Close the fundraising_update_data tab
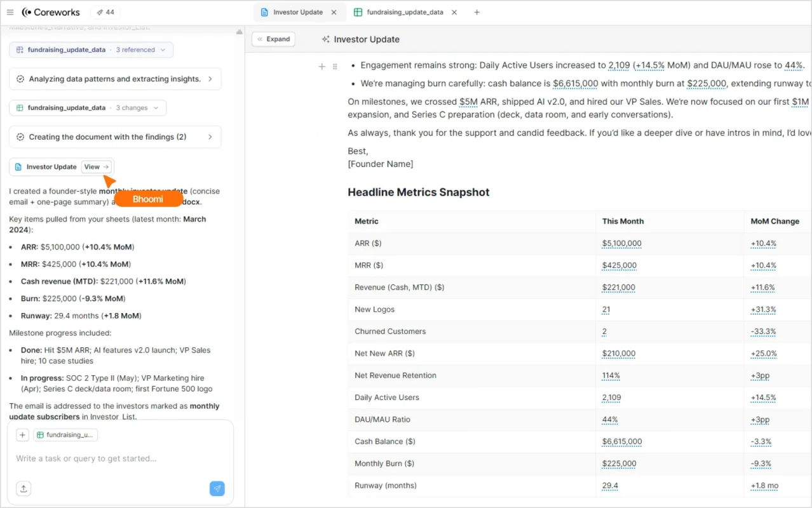 [x=454, y=12]
